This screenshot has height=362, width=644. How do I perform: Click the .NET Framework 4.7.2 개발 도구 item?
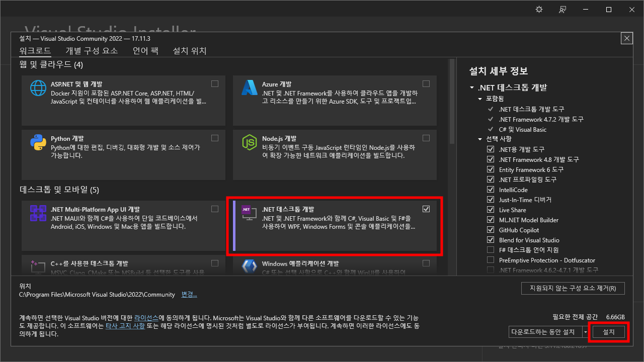[x=541, y=119]
